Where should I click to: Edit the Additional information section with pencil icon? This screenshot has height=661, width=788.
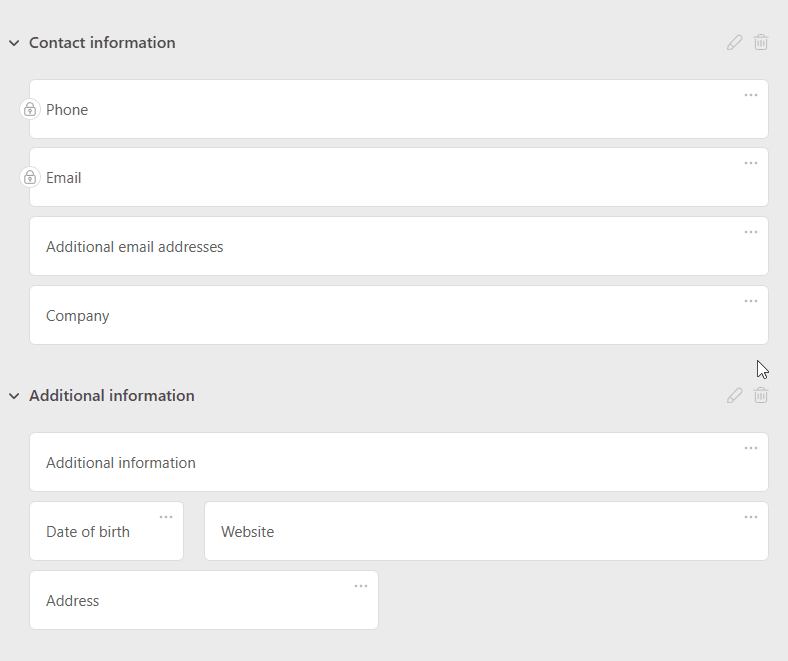(x=735, y=396)
